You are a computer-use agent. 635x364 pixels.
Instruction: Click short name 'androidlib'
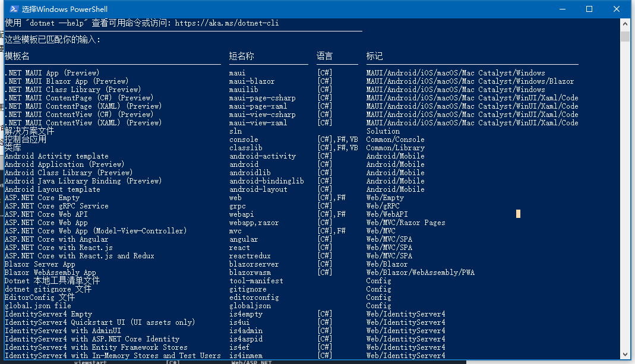click(250, 172)
